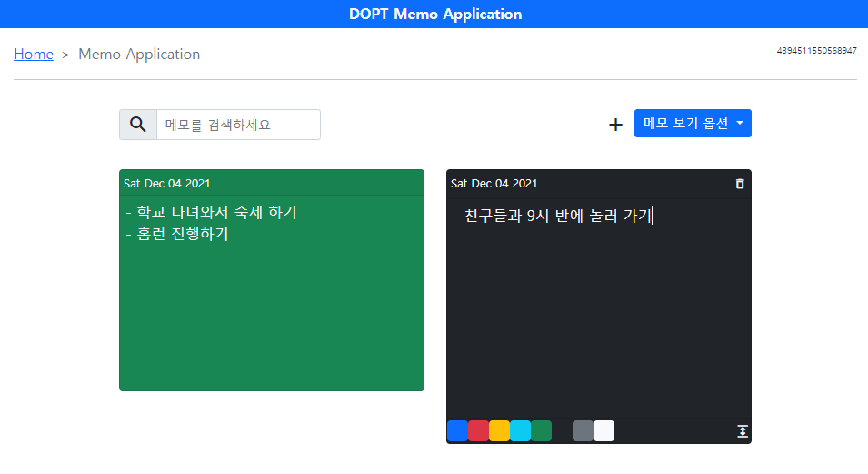Screen dimensions: 868x474
Task: Click the line '- 홈런 진행하기'
Action: 177,234
